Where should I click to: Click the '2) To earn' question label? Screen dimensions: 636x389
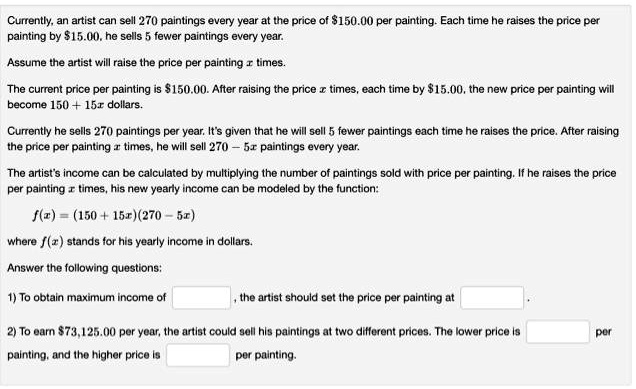point(31,332)
